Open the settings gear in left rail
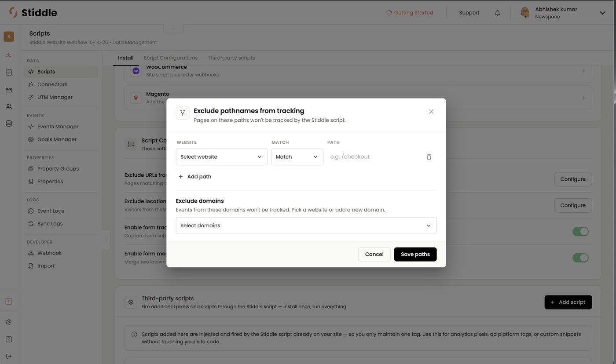616x364 pixels. [9, 322]
